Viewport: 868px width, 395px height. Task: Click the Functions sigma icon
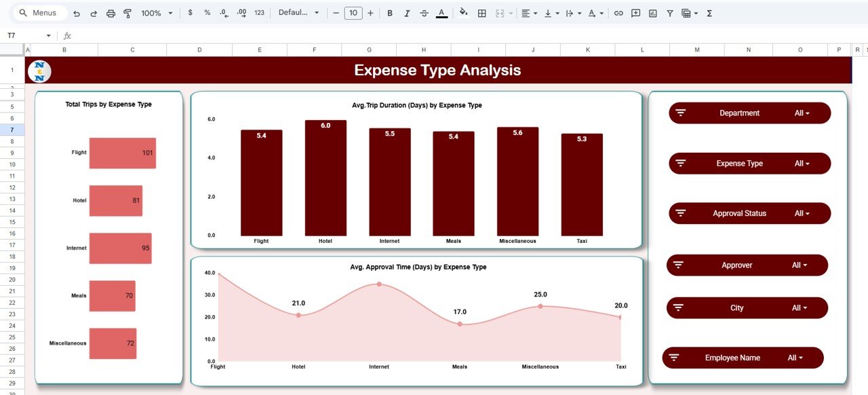pyautogui.click(x=709, y=12)
